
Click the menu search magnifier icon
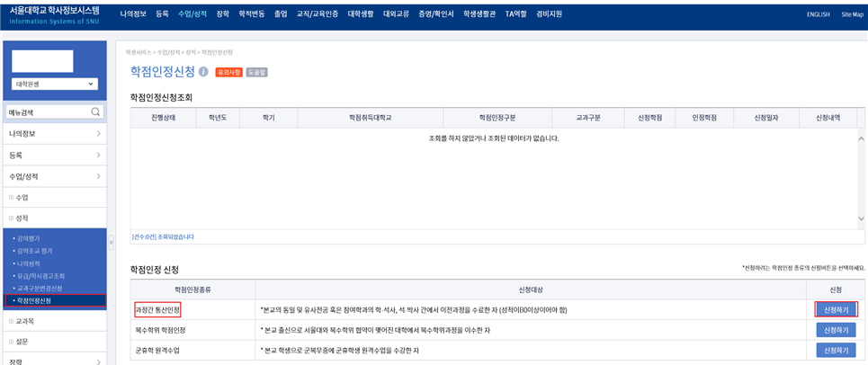click(x=95, y=112)
